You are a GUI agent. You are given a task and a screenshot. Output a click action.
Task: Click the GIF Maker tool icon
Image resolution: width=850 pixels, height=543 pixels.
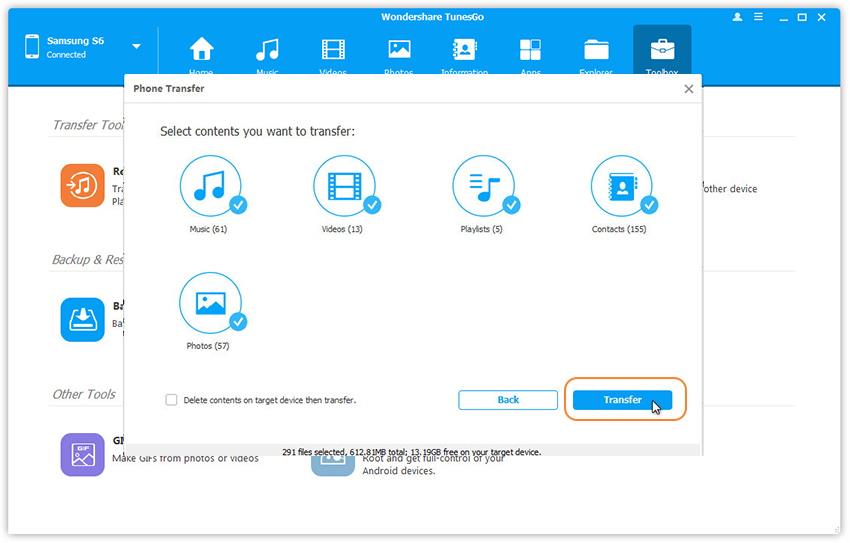click(82, 454)
